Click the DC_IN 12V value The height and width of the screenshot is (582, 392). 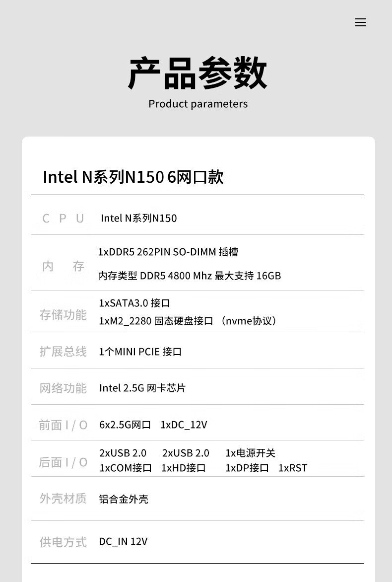123,541
